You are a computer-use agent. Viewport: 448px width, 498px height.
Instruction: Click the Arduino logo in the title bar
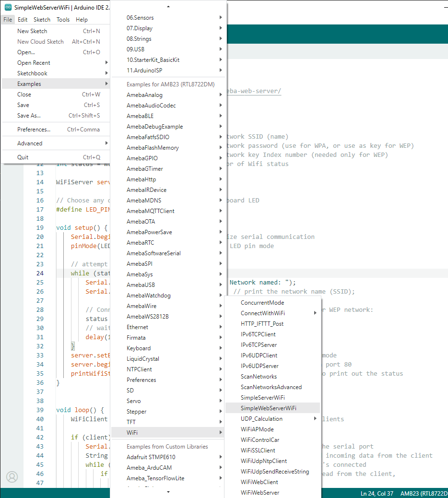pos(8,7)
